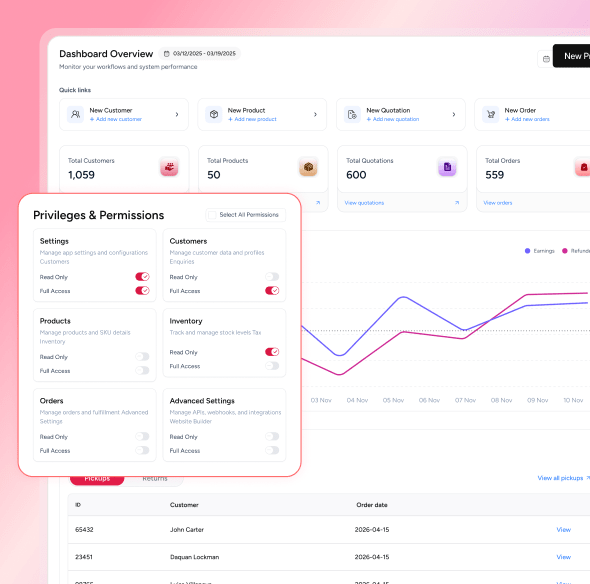Click the New Order cart icon
This screenshot has width=590, height=584.
click(x=491, y=114)
